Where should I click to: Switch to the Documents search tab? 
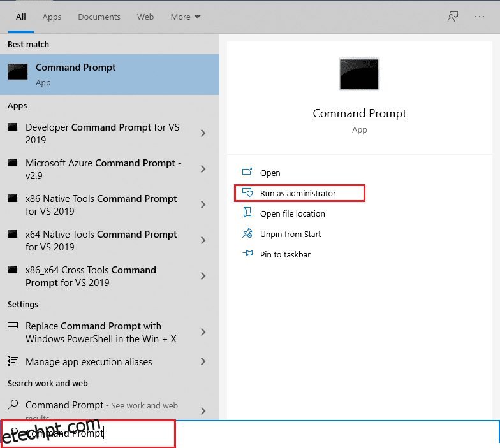click(99, 17)
